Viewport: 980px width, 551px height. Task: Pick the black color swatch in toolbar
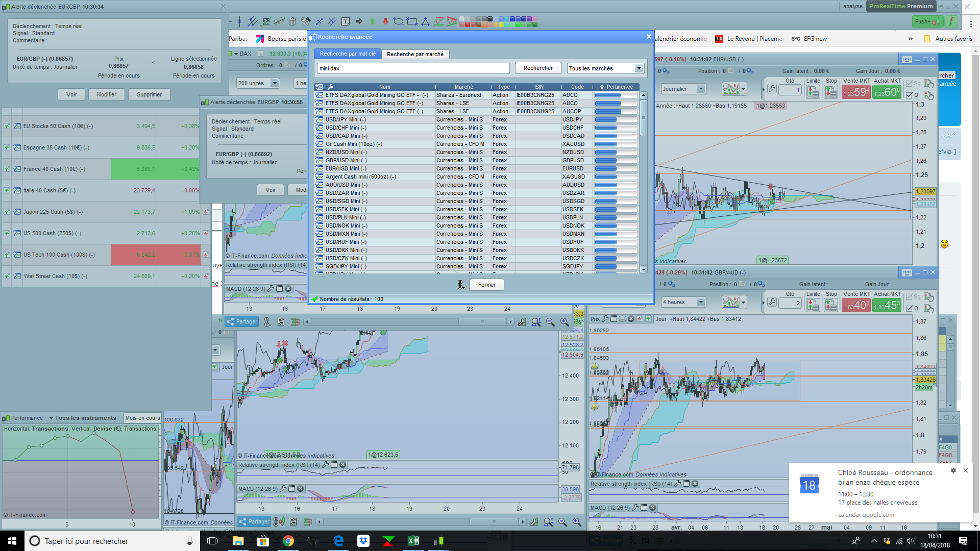pyautogui.click(x=490, y=19)
